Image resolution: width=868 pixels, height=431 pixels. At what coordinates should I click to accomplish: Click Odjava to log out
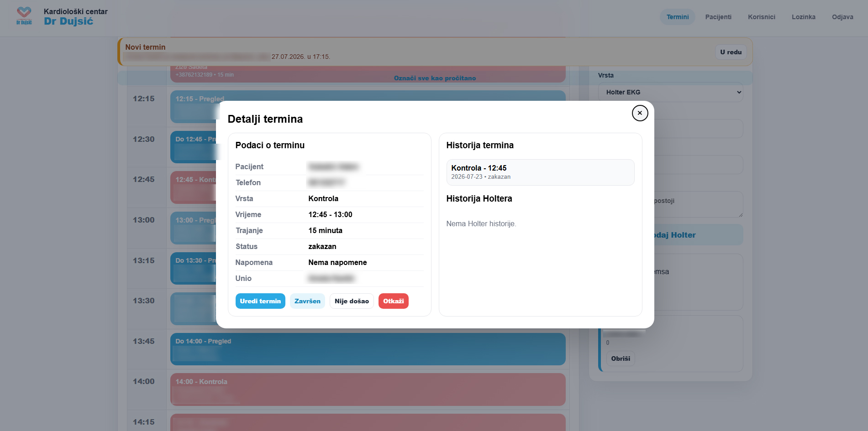(842, 17)
